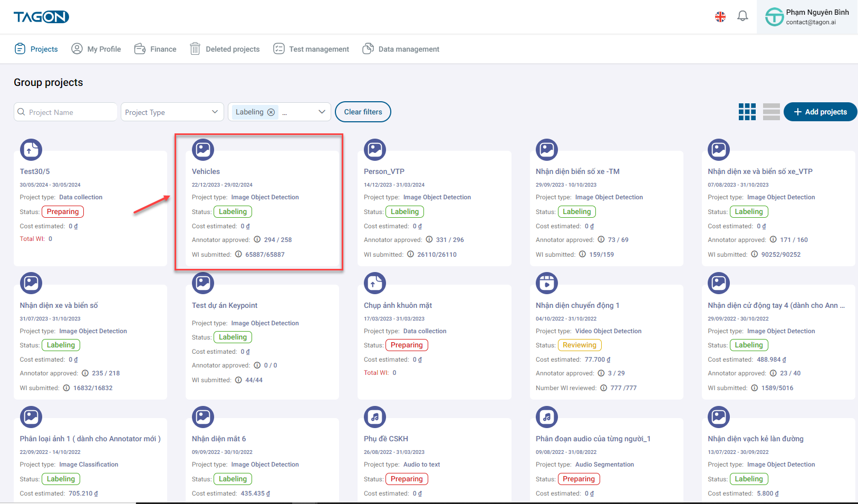Click the Add projects button
This screenshot has width=858, height=504.
tap(820, 112)
